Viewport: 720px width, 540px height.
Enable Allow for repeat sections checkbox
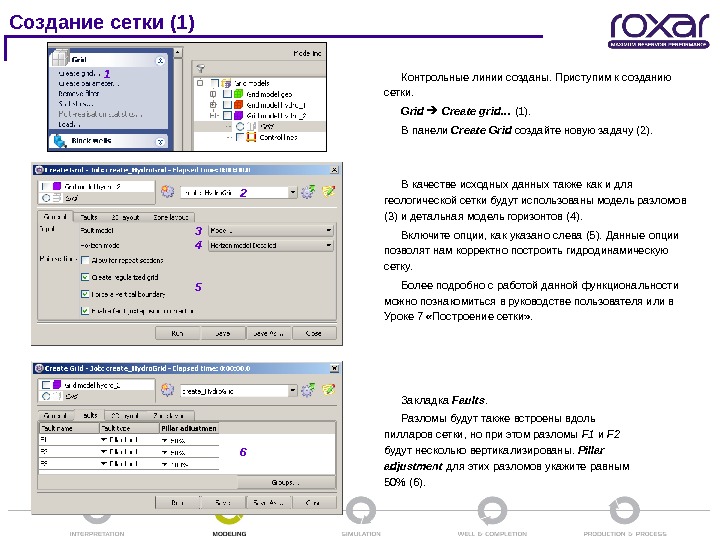(x=85, y=260)
